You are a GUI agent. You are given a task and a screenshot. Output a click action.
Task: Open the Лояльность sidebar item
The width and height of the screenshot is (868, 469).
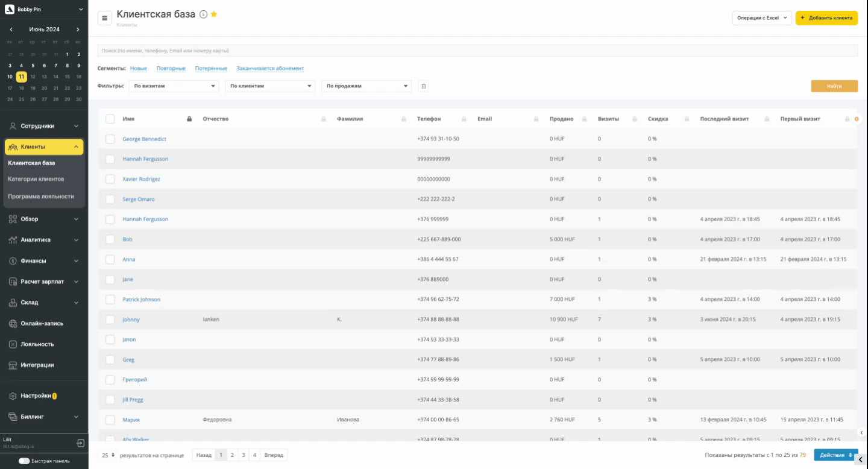[44, 344]
